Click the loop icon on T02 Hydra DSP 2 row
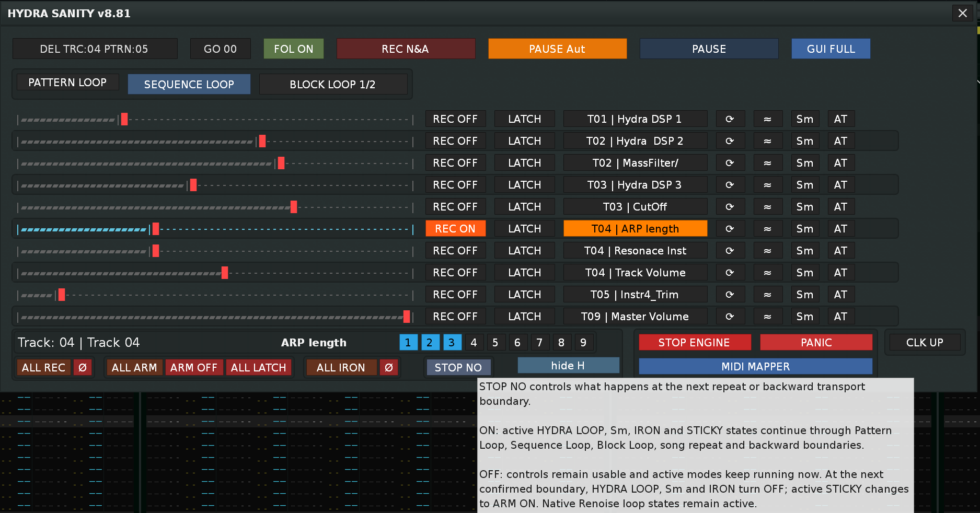This screenshot has width=980, height=513. (x=730, y=141)
